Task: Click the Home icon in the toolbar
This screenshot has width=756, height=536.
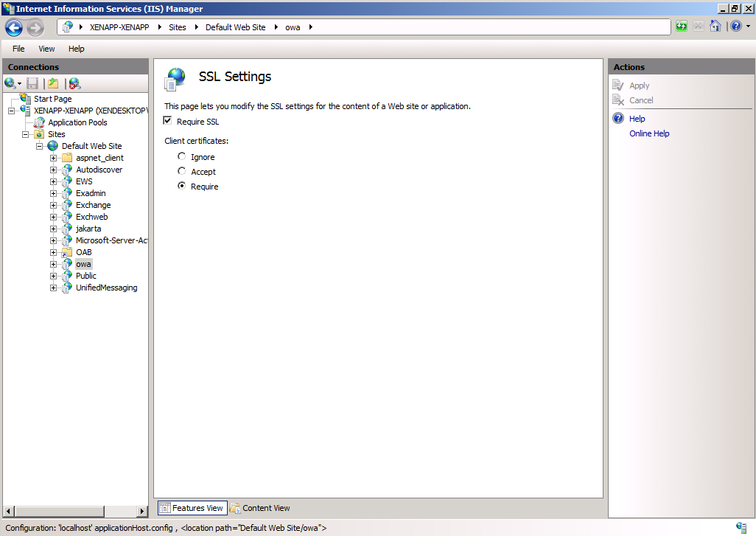Action: click(715, 26)
